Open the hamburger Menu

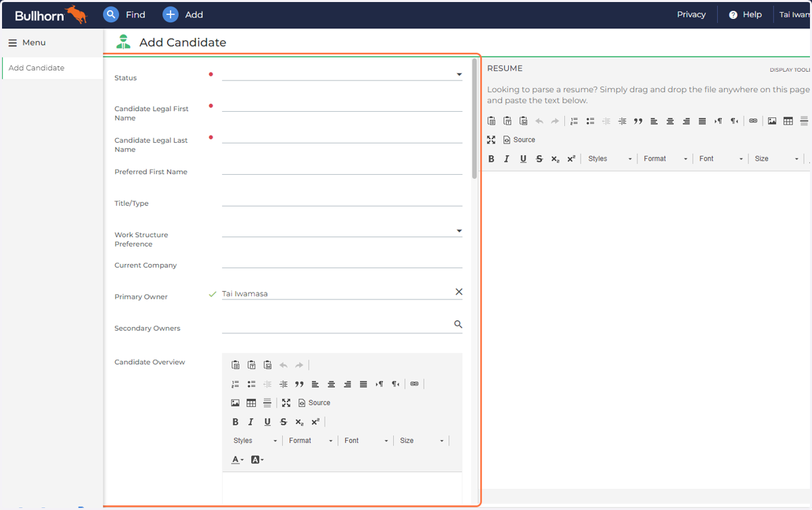27,43
